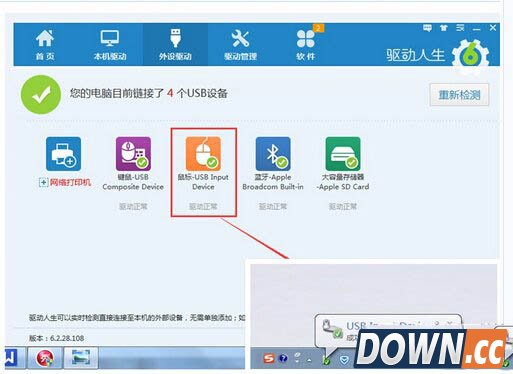
Task: Click the green checkmark status icon
Action: pos(41,95)
